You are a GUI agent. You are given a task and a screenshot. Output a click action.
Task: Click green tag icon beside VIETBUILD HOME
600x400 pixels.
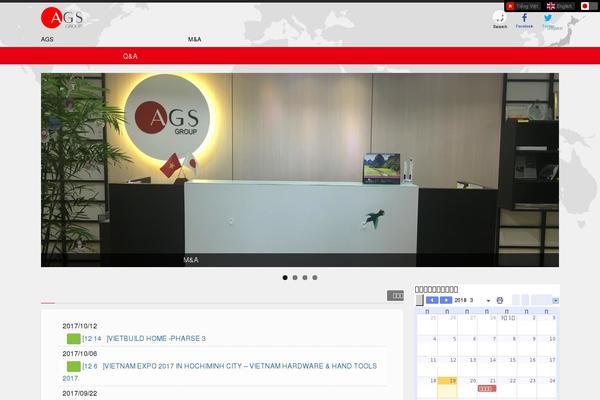click(73, 339)
